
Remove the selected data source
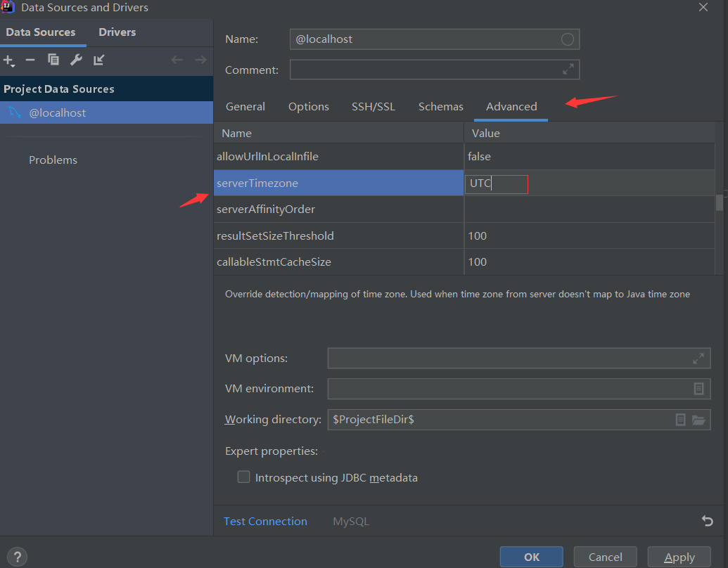point(30,60)
